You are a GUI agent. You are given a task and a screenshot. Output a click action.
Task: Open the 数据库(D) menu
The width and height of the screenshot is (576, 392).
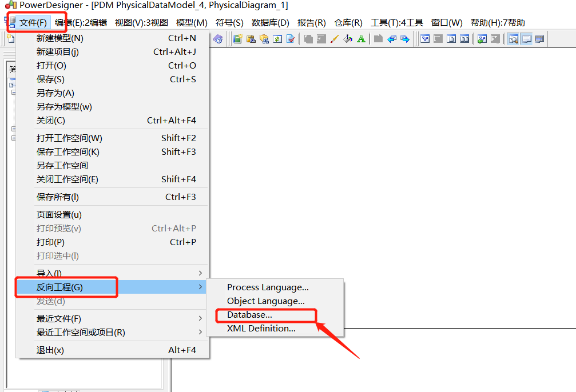tap(271, 23)
